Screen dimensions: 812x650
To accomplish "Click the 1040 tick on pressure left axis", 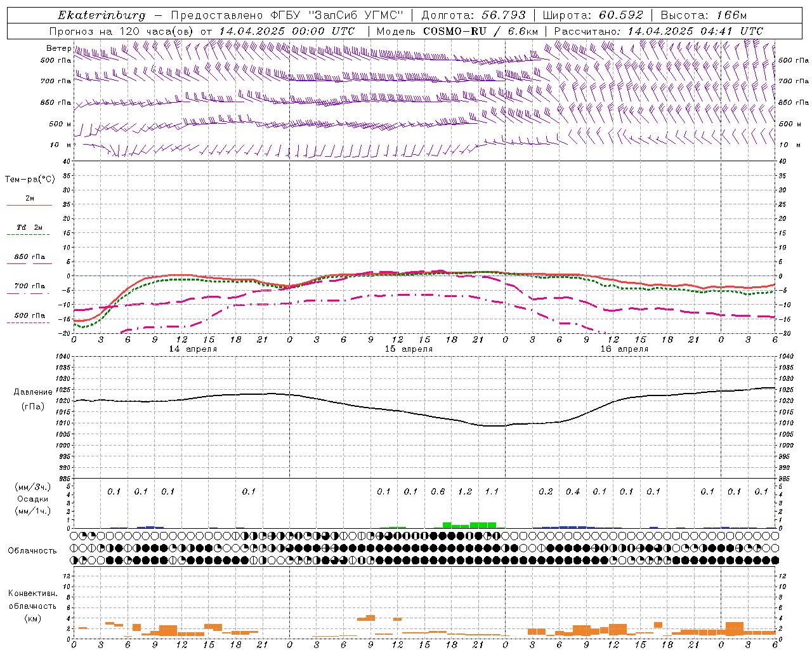I will pos(62,357).
